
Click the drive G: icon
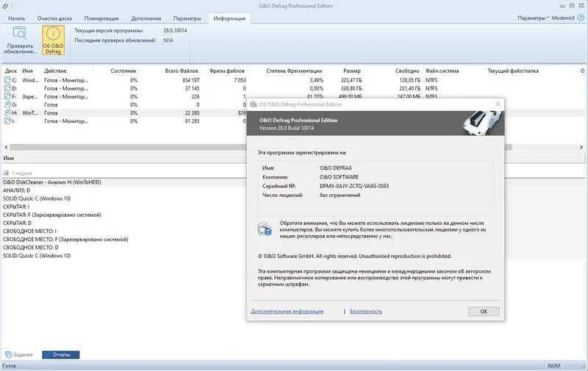tap(7, 105)
